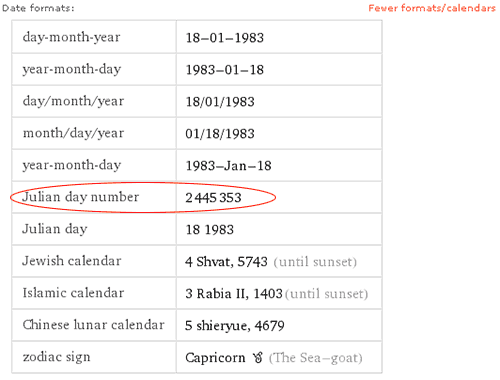500x380 pixels.
Task: Select the Julian day value 18 1983
Action: pyautogui.click(x=210, y=230)
